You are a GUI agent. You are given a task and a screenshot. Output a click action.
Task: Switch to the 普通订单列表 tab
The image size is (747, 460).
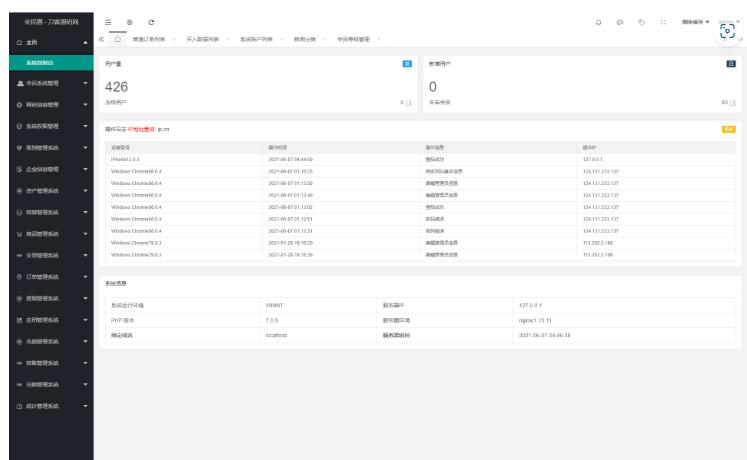pos(149,39)
